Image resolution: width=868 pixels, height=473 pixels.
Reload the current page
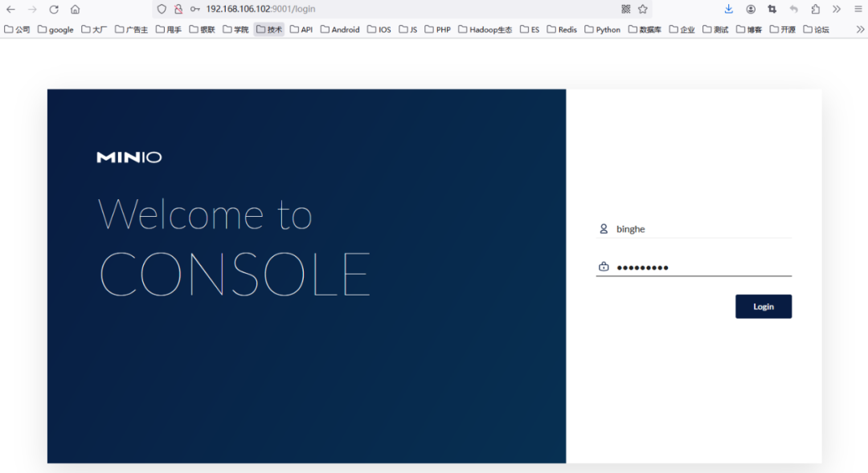tap(54, 10)
